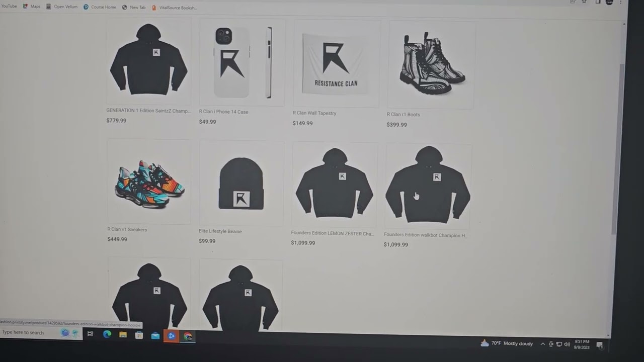Open the Founders Edition LEMON ZESTER hoodie image
Image resolution: width=644 pixels, height=362 pixels.
coord(335,185)
